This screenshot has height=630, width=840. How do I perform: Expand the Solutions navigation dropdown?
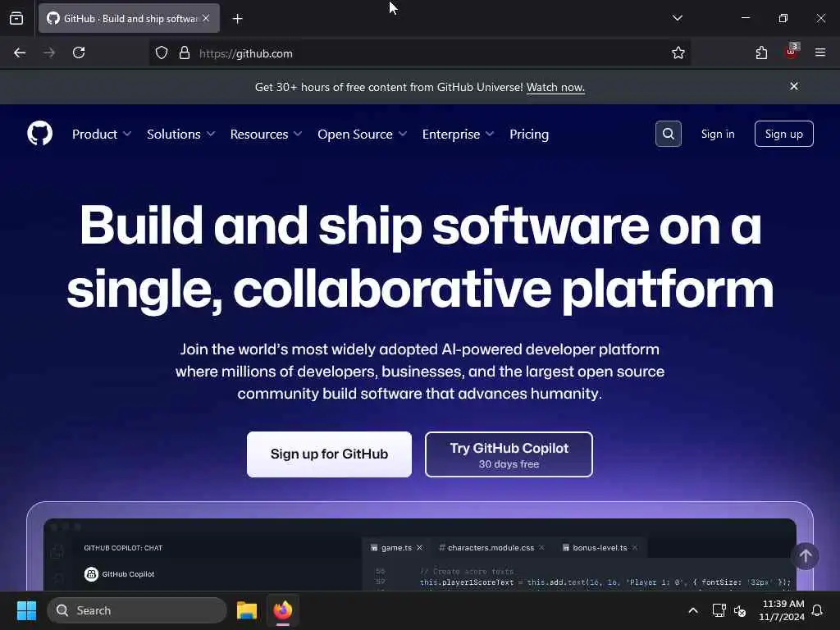(180, 134)
